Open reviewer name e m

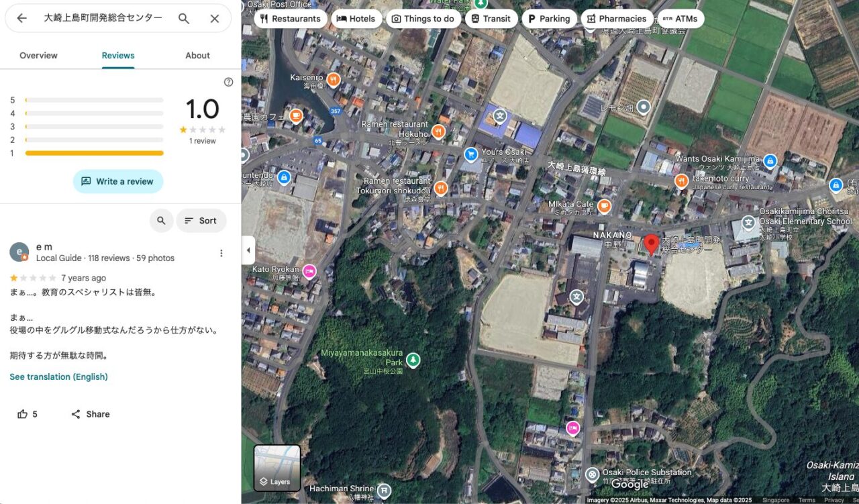click(x=44, y=247)
